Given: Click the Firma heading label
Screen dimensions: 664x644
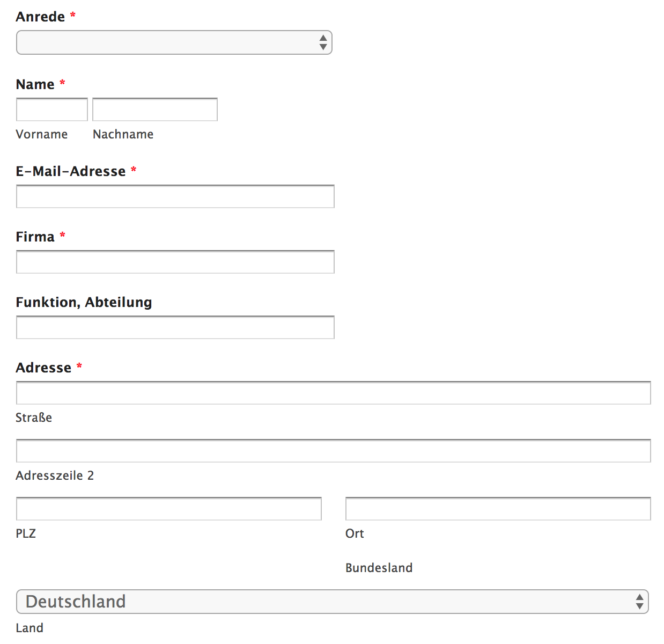Looking at the screenshot, I should point(35,237).
